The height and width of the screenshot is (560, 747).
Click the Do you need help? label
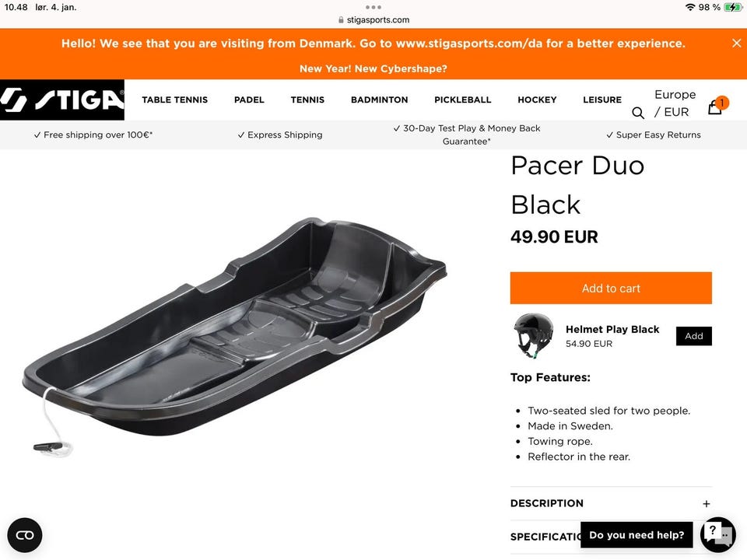[637, 535]
